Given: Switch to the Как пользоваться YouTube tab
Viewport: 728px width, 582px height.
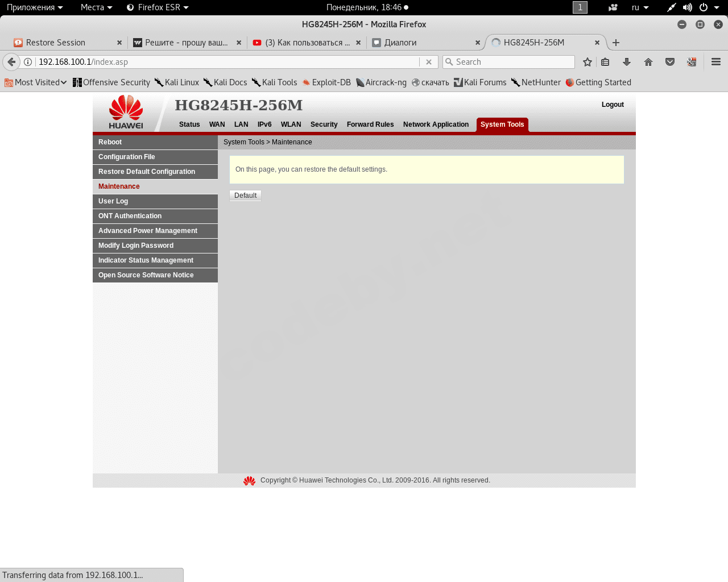Looking at the screenshot, I should 307,43.
